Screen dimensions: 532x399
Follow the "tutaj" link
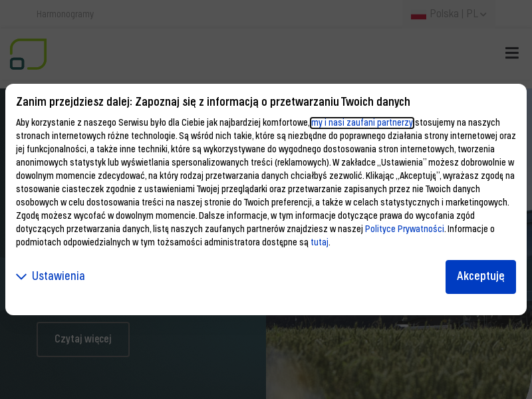click(x=319, y=242)
